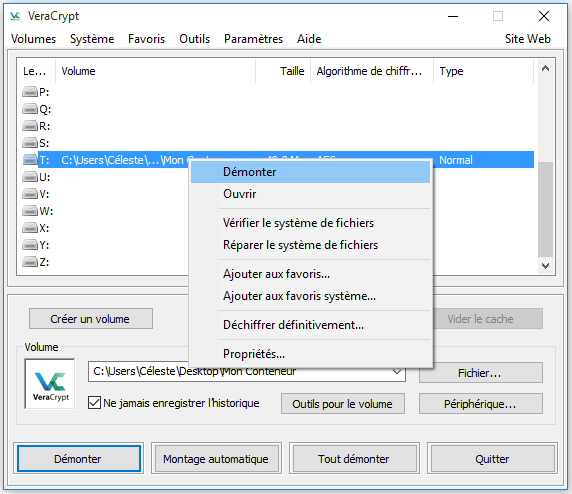Click the bottom Démonter button
This screenshot has width=572, height=494.
[x=78, y=459]
